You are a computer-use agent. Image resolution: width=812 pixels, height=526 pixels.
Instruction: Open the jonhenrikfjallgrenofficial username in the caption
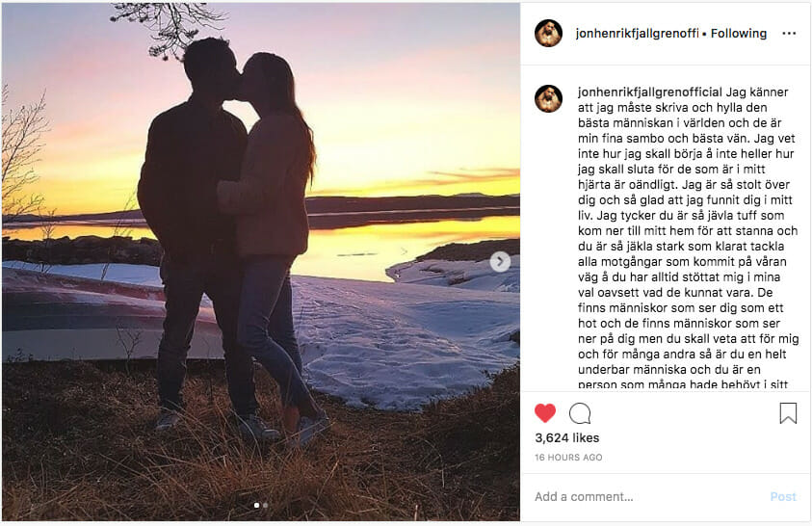(x=650, y=92)
